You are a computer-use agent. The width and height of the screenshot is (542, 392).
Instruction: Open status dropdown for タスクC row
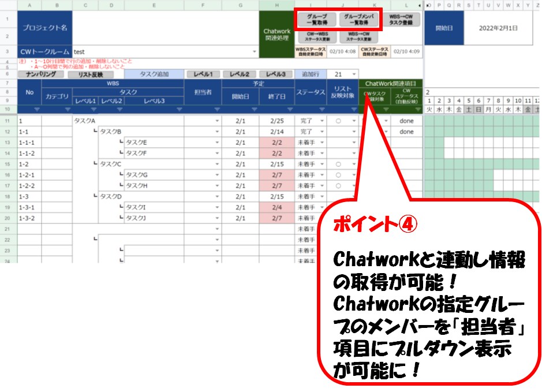(322, 164)
